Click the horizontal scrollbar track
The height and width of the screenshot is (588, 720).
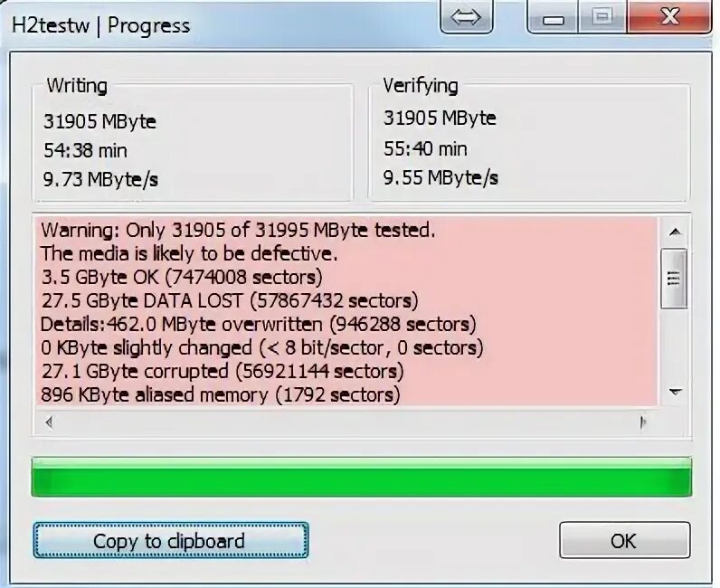(x=346, y=422)
